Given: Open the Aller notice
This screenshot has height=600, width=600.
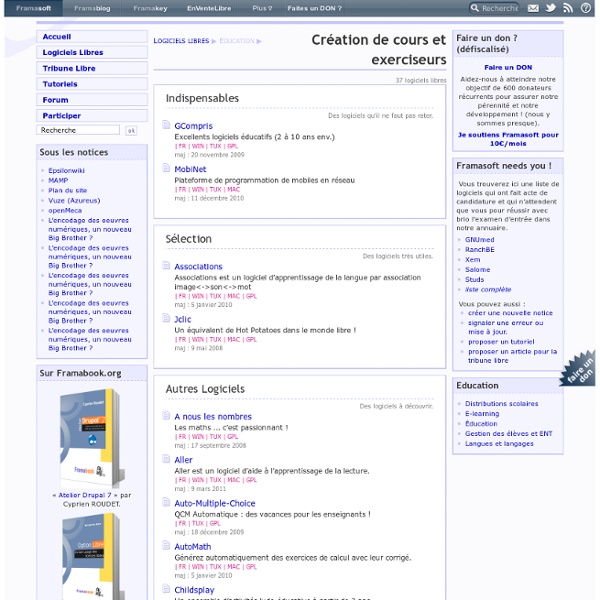Looking at the screenshot, I should pyautogui.click(x=183, y=460).
